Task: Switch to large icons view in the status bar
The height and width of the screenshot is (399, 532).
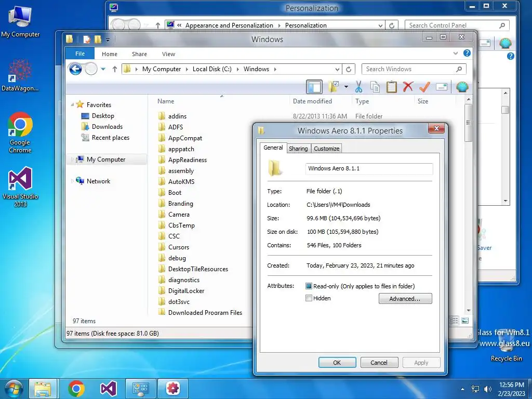Action: (465, 321)
